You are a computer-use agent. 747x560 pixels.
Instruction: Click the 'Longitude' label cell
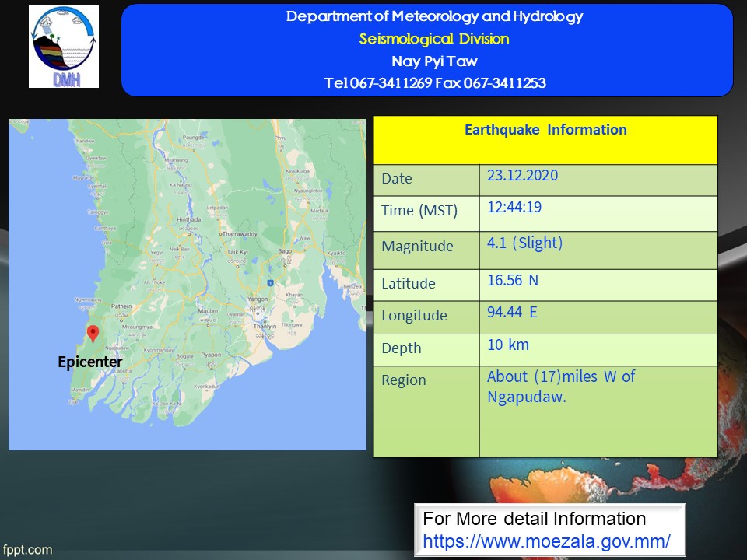click(x=426, y=317)
